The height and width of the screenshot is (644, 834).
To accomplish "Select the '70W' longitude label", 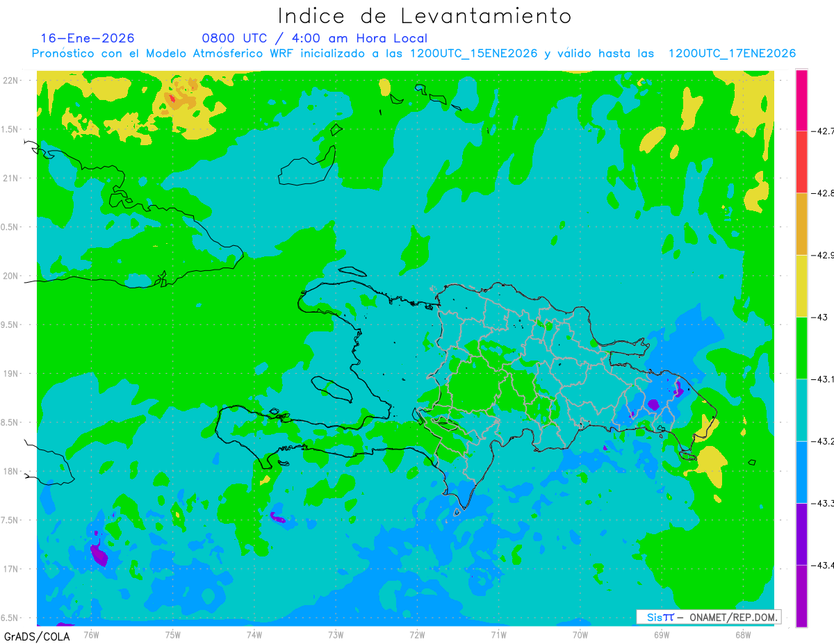I will pos(580,634).
